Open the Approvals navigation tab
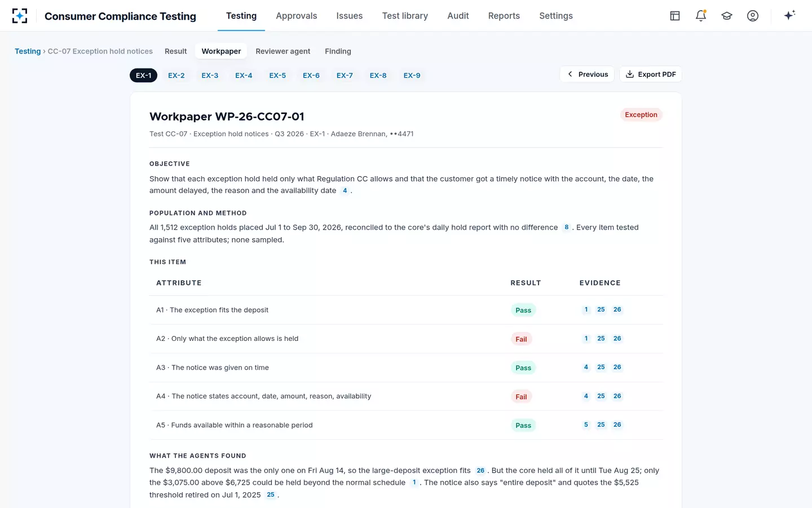Viewport: 812px width, 508px height. [297, 16]
